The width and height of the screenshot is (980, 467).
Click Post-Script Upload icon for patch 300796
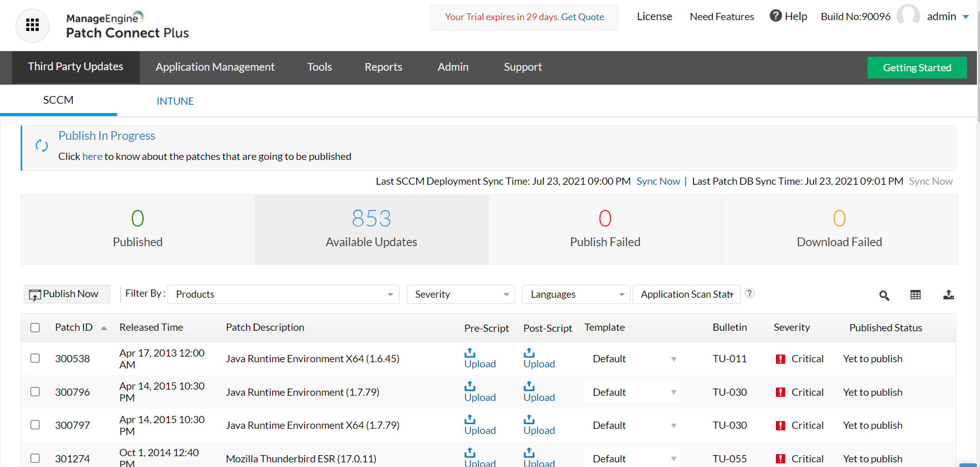point(529,387)
